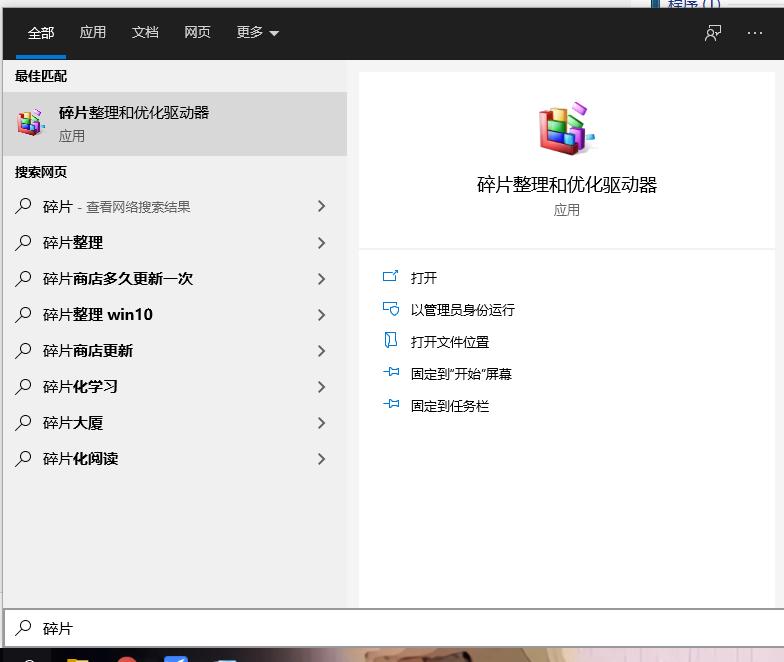
Task: Click the open icon next to 打开
Action: [x=390, y=276]
